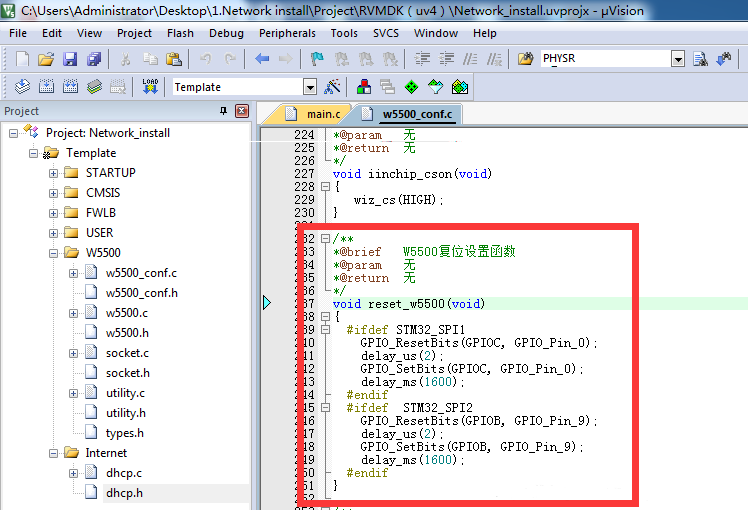Expand socket.c dependencies
Image resolution: width=748 pixels, height=510 pixels.
73,353
